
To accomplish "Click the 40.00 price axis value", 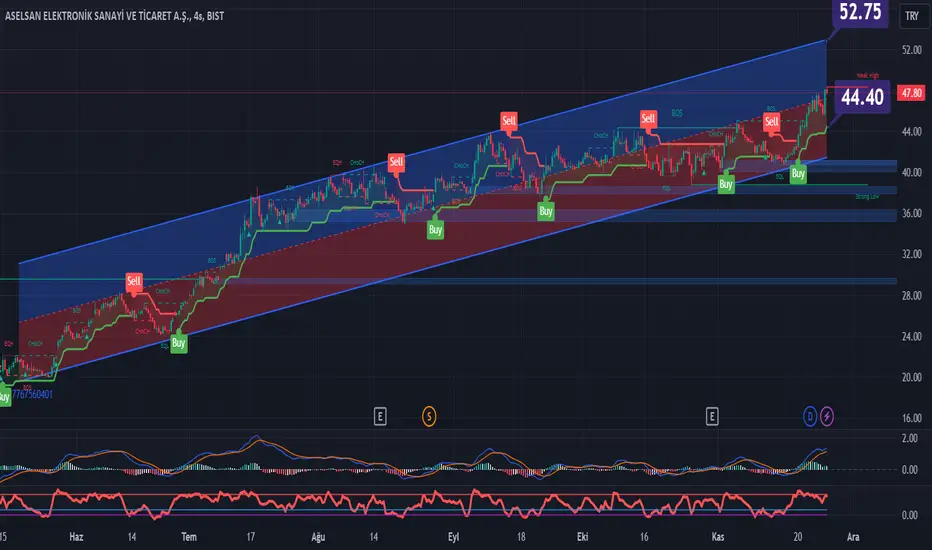I will 911,172.
